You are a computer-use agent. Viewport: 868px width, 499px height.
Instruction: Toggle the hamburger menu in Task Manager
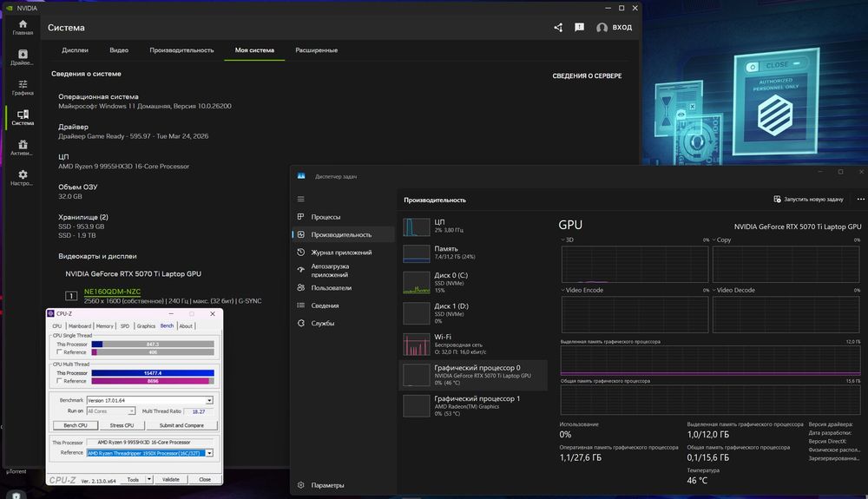coord(300,199)
